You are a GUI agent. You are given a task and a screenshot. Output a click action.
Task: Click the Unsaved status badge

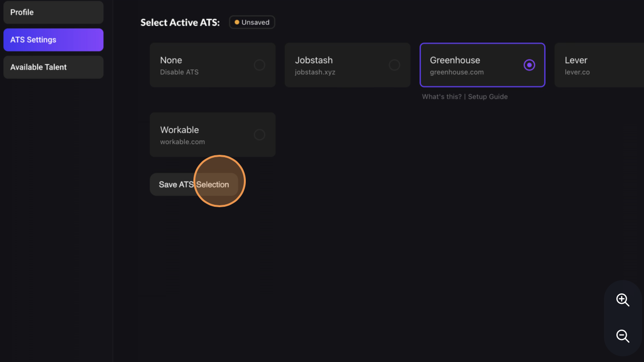click(252, 22)
